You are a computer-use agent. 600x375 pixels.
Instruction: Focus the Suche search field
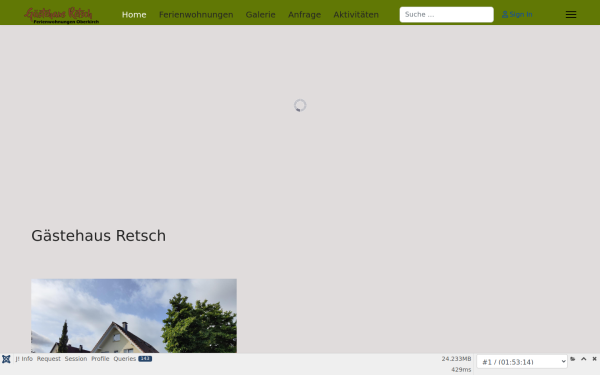pos(447,15)
